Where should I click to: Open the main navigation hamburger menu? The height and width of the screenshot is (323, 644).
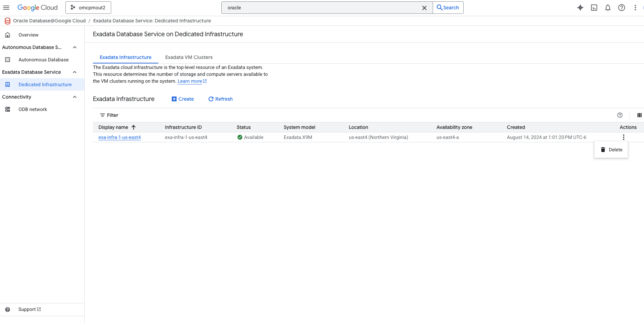pyautogui.click(x=6, y=8)
